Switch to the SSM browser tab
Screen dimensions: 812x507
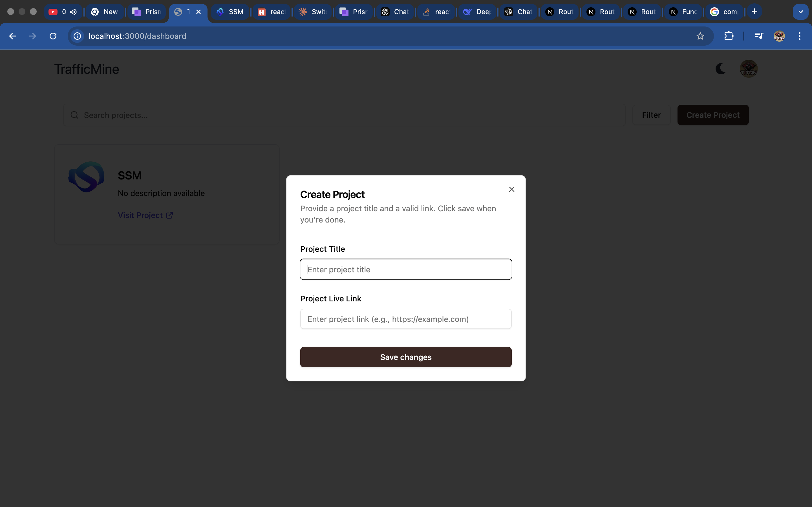pos(230,12)
